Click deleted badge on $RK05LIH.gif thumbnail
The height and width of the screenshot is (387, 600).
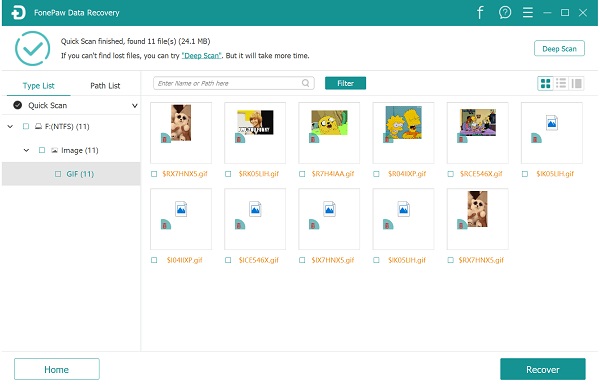240,138
